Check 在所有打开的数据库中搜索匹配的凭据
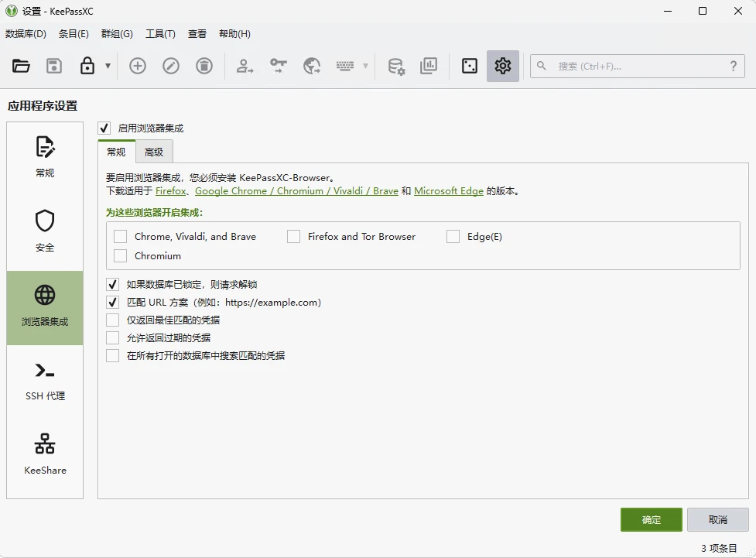Screen dimensions: 756x558 (112, 356)
